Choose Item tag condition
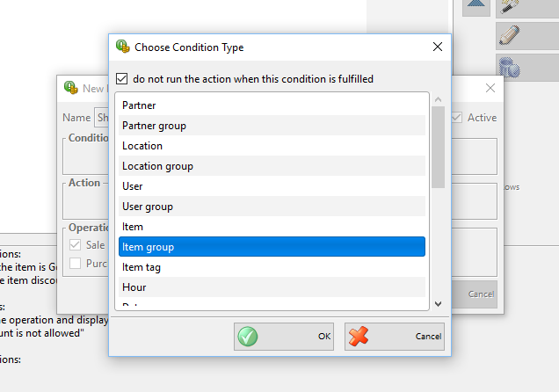This screenshot has width=559, height=392. 272,267
